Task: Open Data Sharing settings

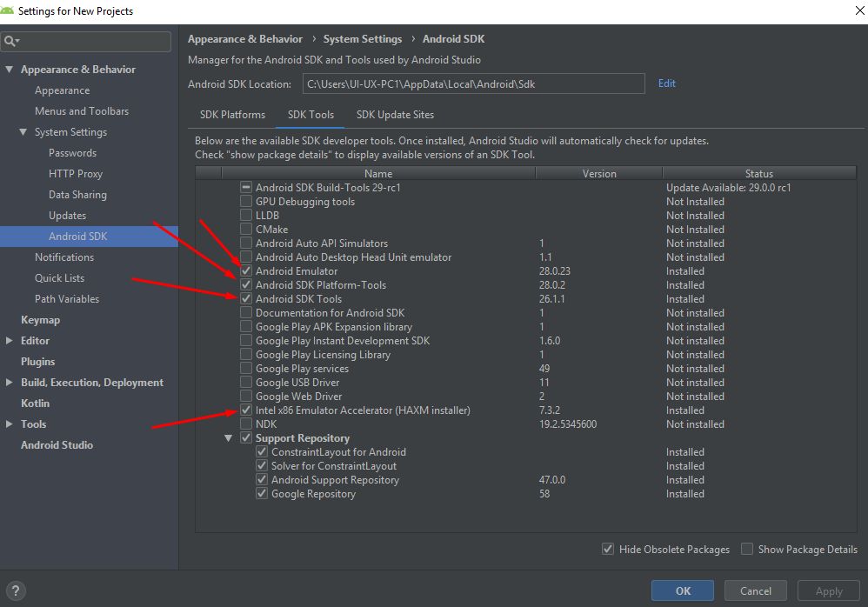Action: pyautogui.click(x=77, y=194)
